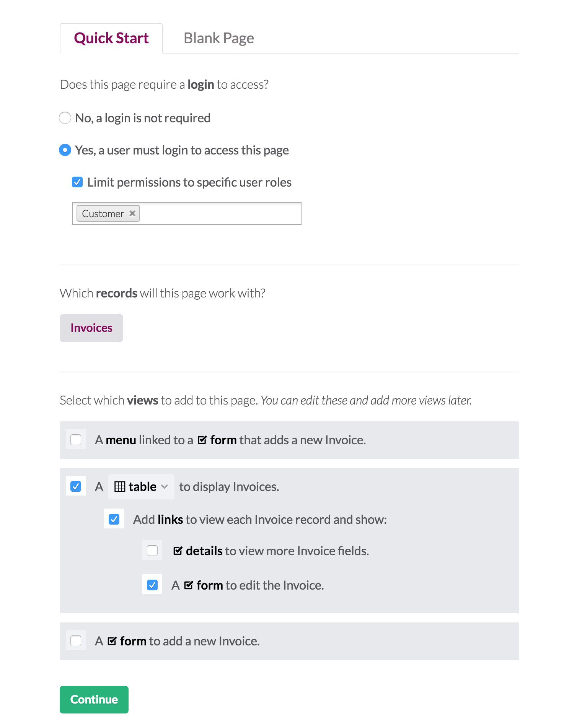Remove the Customer role tag
Image resolution: width=577 pixels, height=728 pixels.
(x=132, y=213)
